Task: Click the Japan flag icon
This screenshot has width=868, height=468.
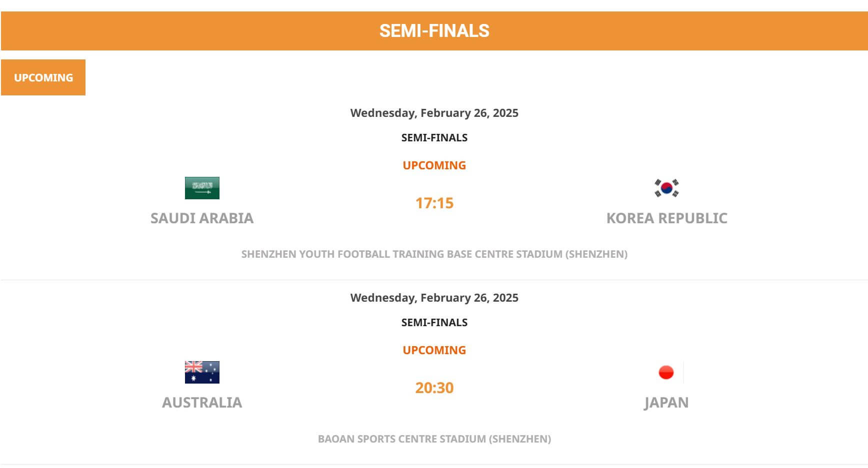Action: (x=666, y=372)
